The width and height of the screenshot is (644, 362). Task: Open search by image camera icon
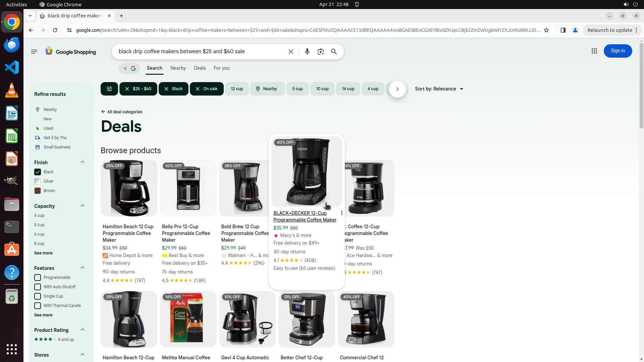(320, 52)
